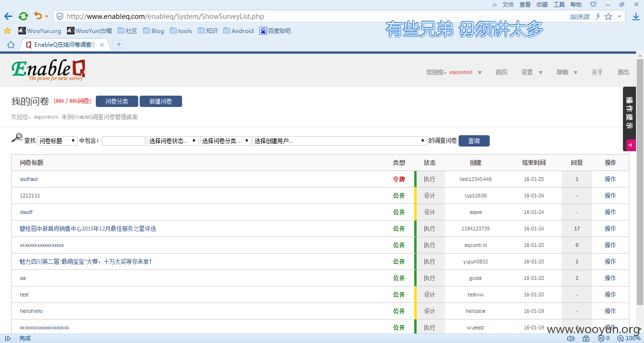
Task: Open the 百度贴吧 bookmark
Action: [275, 31]
